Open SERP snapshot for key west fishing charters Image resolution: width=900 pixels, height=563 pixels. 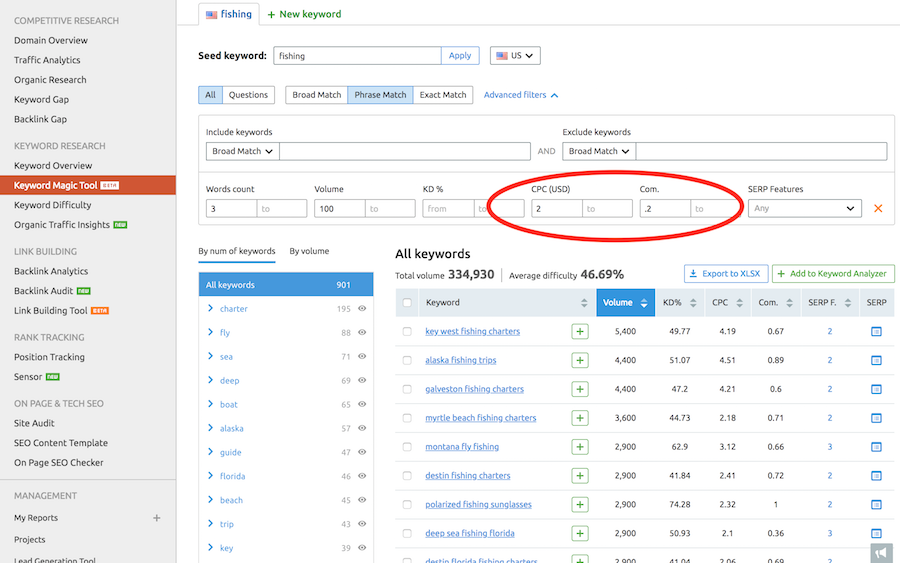(x=876, y=331)
